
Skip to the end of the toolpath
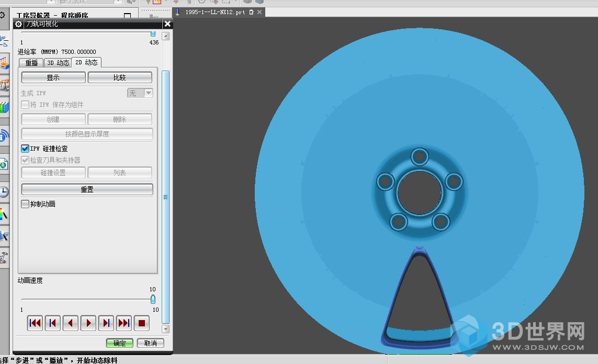pyautogui.click(x=124, y=323)
